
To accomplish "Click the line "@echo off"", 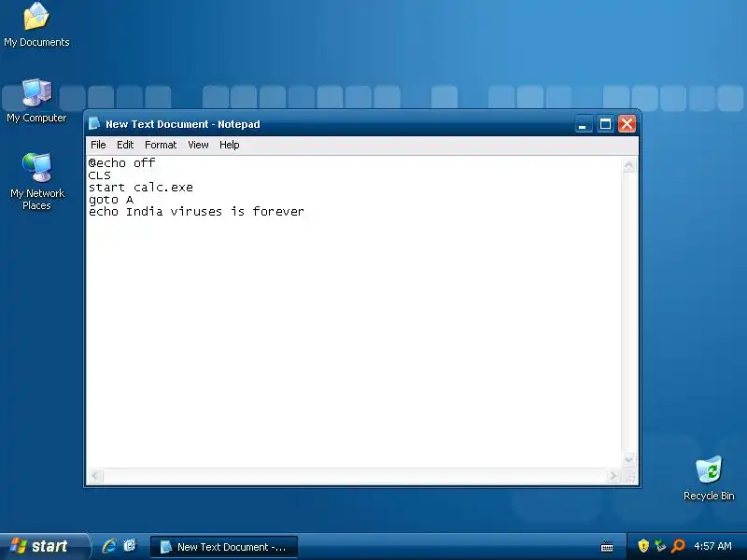I will tap(122, 162).
